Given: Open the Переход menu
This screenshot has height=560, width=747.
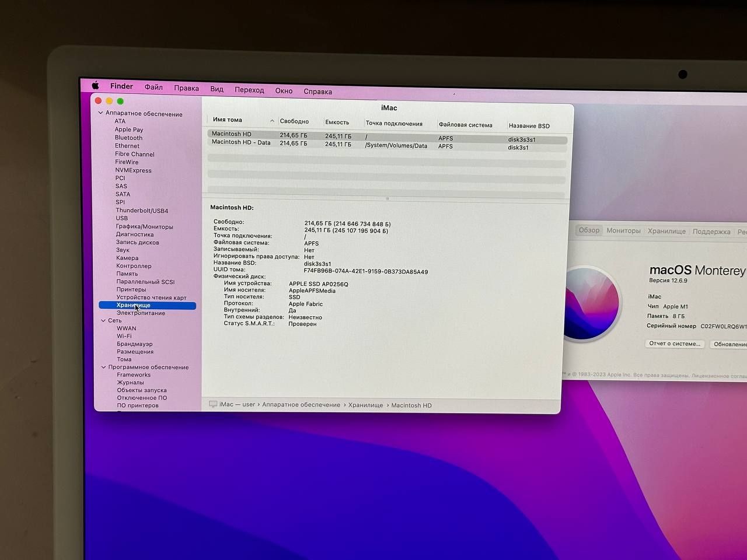Looking at the screenshot, I should point(249,90).
